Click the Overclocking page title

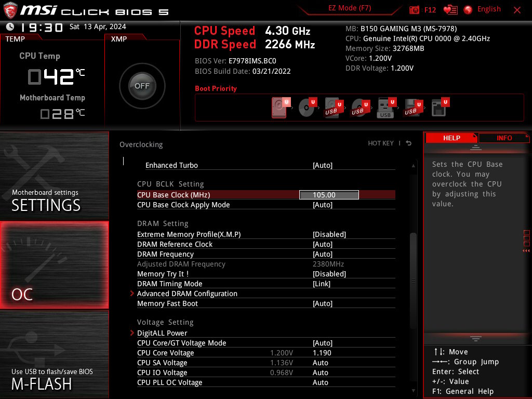click(x=141, y=144)
